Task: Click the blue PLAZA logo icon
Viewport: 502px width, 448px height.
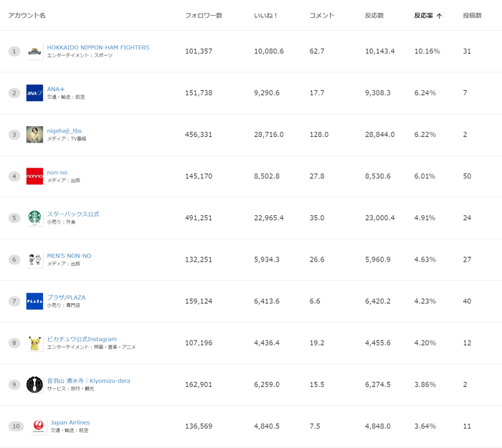Action: [x=34, y=301]
